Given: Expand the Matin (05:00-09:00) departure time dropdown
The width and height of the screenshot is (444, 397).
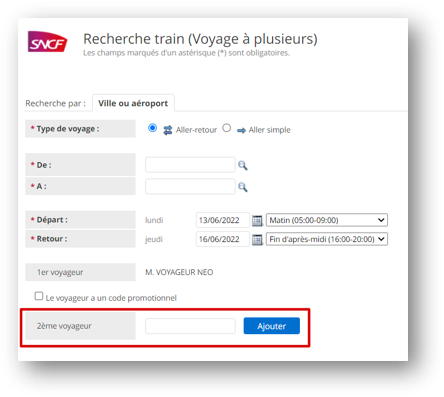Looking at the screenshot, I should (x=327, y=220).
